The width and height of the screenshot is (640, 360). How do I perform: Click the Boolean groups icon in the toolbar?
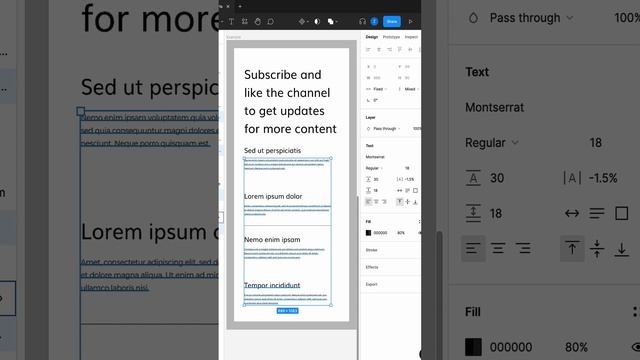tap(331, 22)
